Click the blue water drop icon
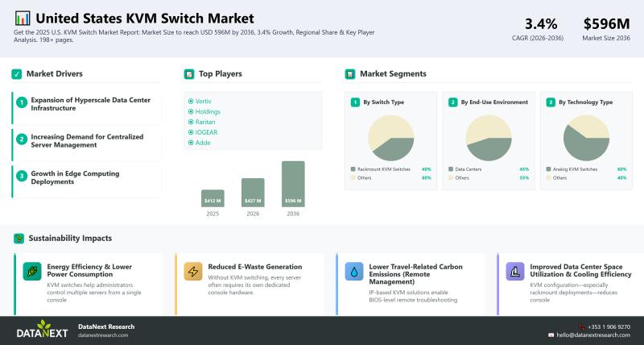This screenshot has width=644, height=345. pos(354,272)
